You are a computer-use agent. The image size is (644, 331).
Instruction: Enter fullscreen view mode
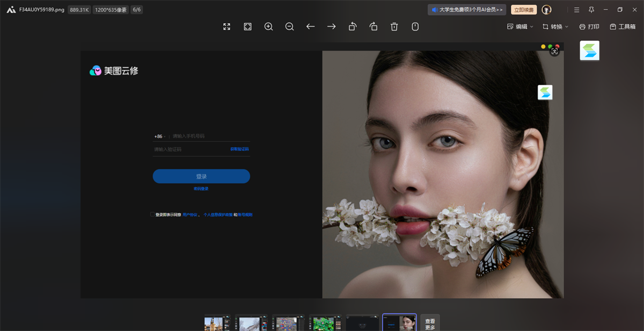click(226, 26)
